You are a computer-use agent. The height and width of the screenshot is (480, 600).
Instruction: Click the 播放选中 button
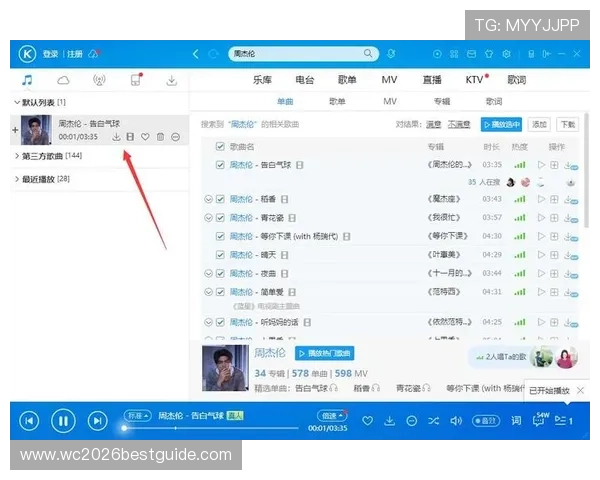(x=501, y=124)
